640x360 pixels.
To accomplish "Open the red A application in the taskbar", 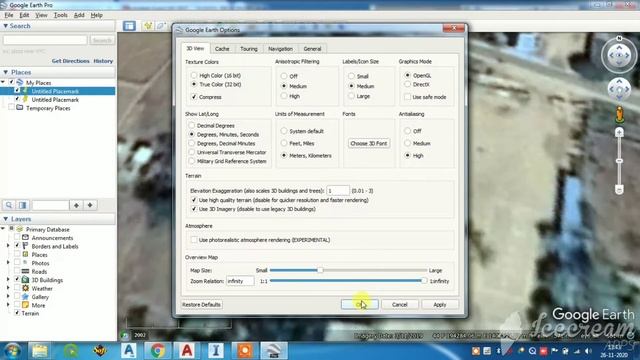I will coord(187,351).
